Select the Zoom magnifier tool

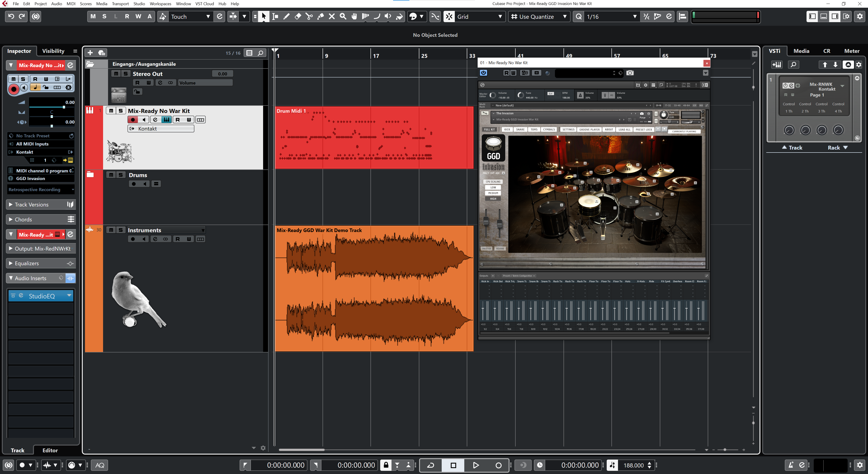coord(343,16)
